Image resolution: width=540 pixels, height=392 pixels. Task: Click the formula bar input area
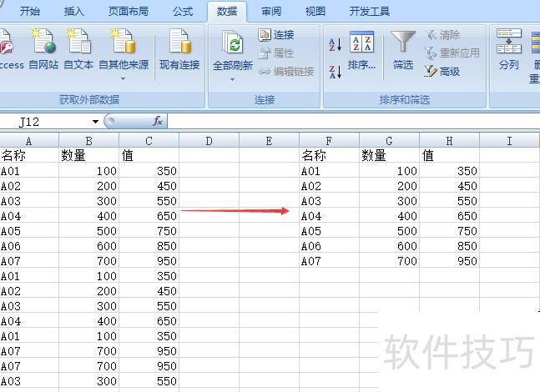coord(354,122)
